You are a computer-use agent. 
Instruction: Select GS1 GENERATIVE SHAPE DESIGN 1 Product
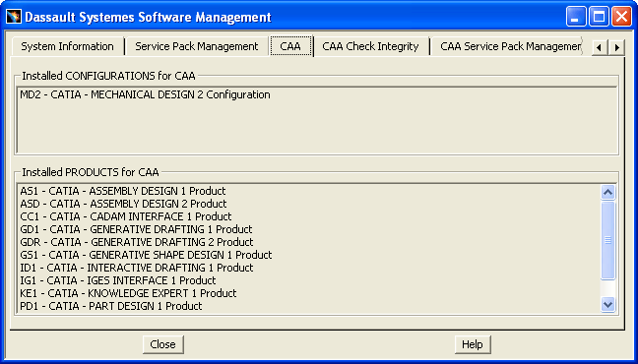pyautogui.click(x=146, y=255)
